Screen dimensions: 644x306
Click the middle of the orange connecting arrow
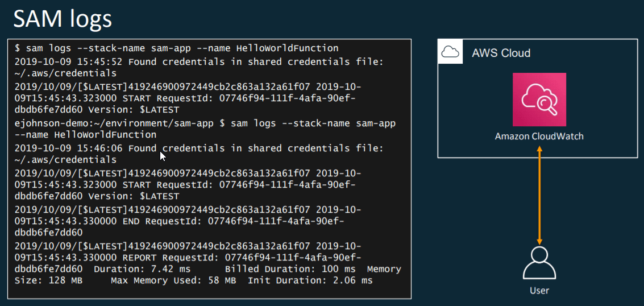point(539,196)
